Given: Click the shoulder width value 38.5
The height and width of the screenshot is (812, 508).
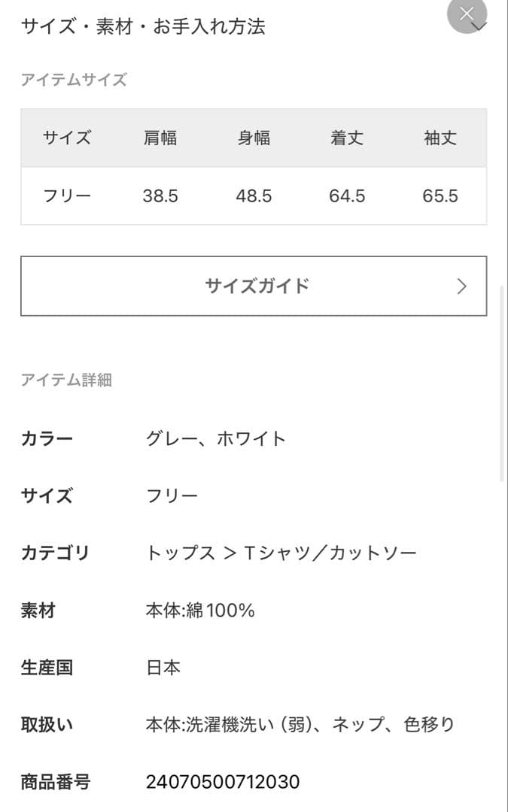Looking at the screenshot, I should point(160,195).
